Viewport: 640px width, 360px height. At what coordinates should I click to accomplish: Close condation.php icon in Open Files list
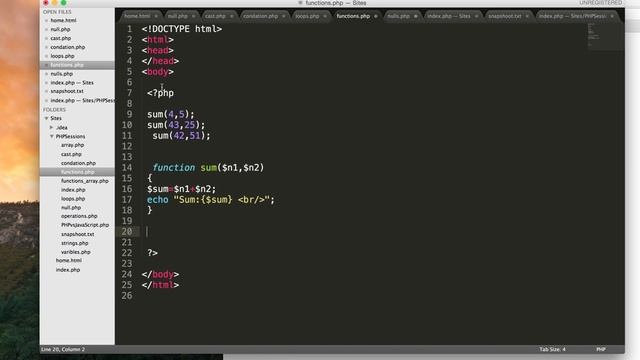coord(46,47)
